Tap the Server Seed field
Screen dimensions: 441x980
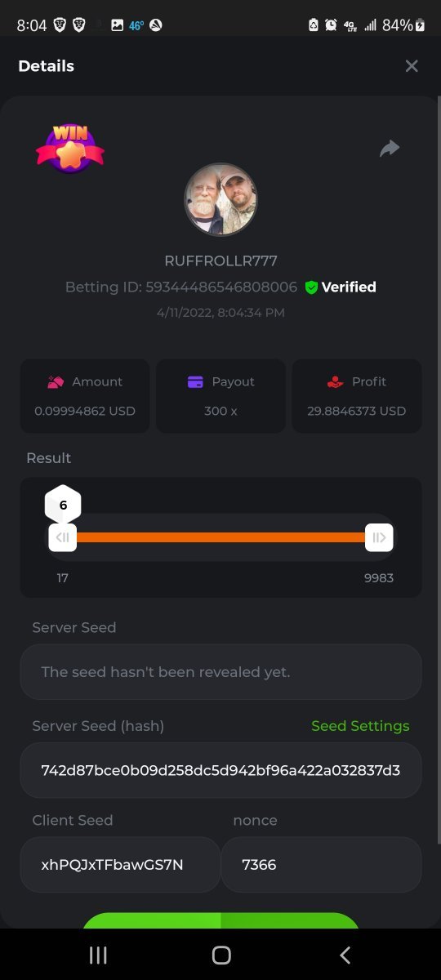coord(220,672)
